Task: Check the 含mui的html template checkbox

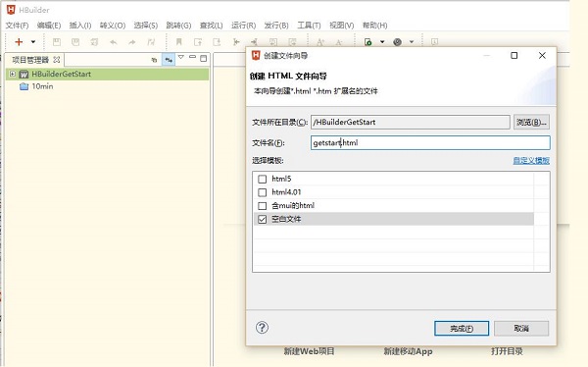Action: tap(262, 206)
